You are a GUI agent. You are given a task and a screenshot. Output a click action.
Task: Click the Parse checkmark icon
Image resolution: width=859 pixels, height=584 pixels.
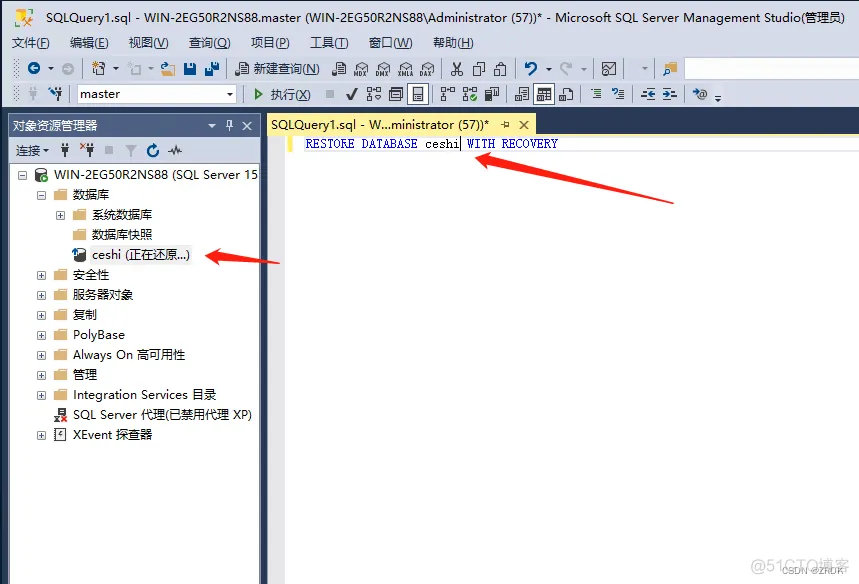(x=352, y=94)
